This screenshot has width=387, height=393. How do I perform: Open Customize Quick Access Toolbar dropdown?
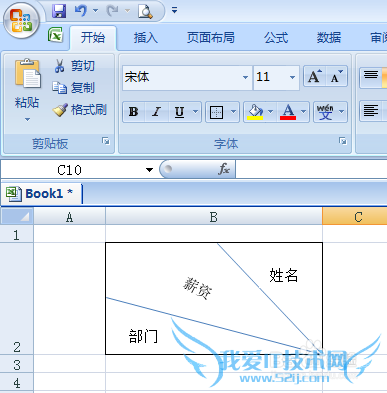point(174,10)
